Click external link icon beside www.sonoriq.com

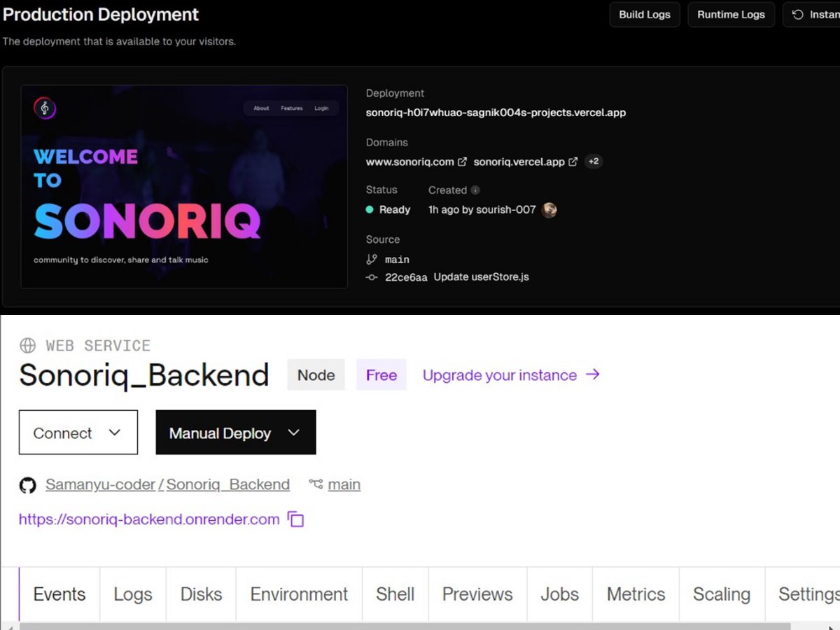click(462, 162)
